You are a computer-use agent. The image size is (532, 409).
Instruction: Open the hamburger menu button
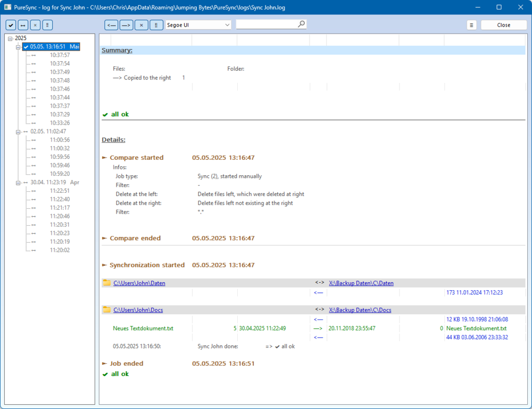(x=471, y=25)
